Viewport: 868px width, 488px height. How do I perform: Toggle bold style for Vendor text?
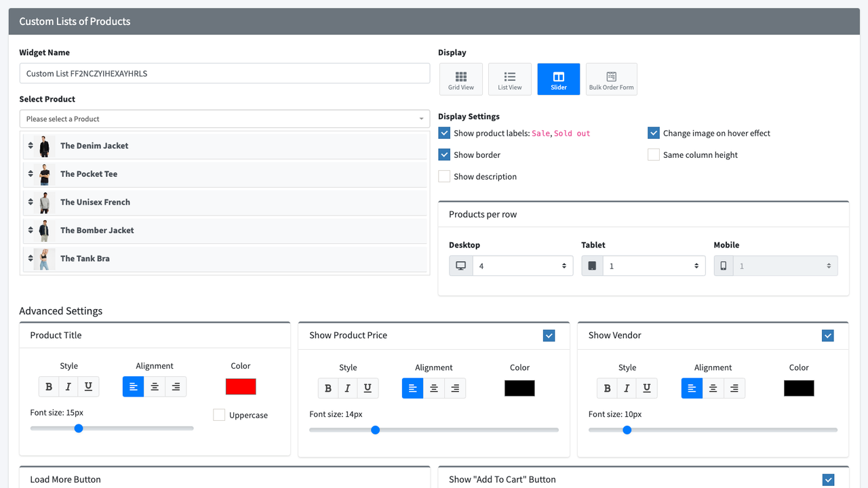[608, 388]
